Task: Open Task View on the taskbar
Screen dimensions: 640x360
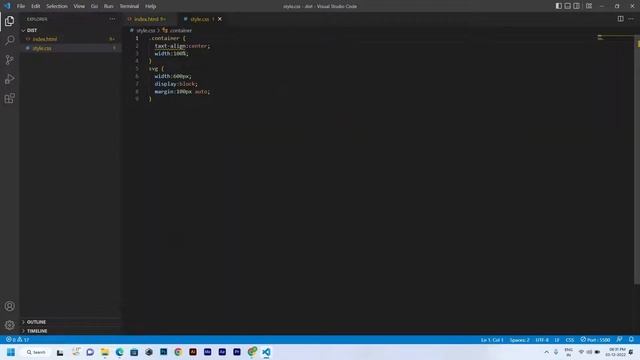Action: click(60, 352)
